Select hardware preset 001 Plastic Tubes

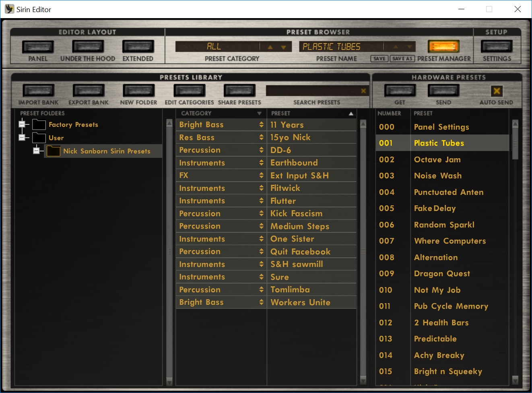tap(442, 143)
